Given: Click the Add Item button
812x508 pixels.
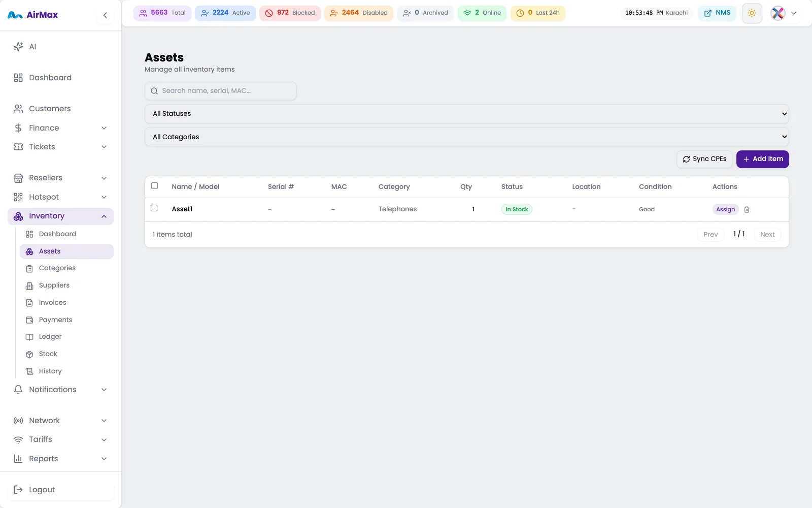Looking at the screenshot, I should (762, 159).
